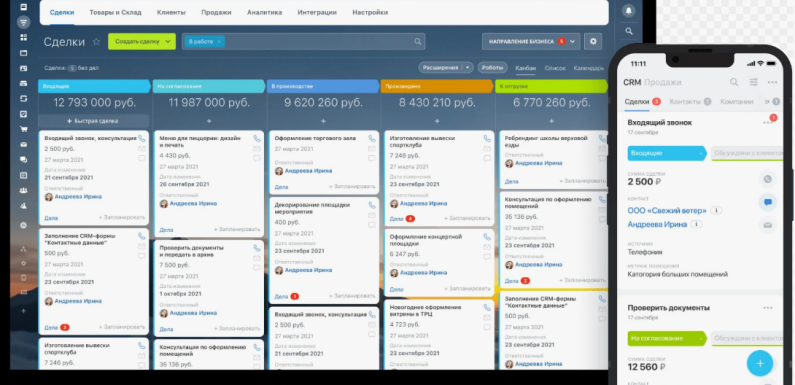The image size is (795, 385).
Task: Remove the 'В работе' filter chip
Action: [x=219, y=42]
